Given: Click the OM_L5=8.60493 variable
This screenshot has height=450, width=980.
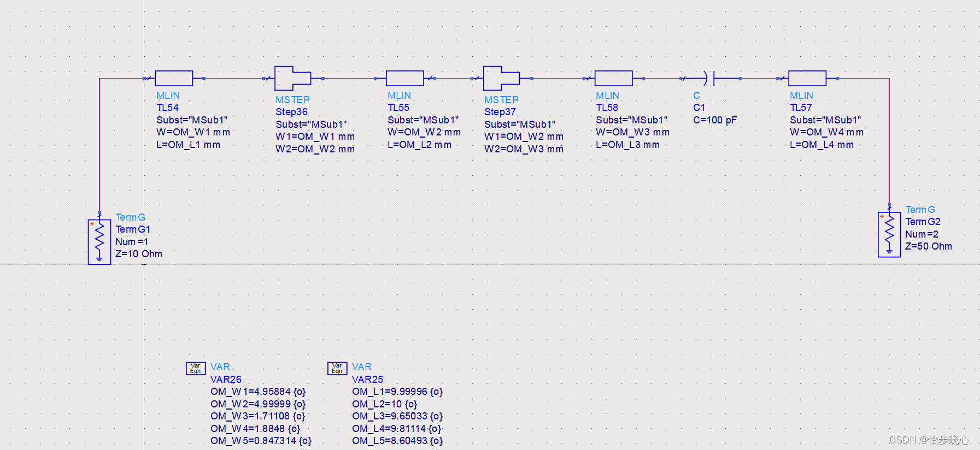Looking at the screenshot, I should coord(397,441).
